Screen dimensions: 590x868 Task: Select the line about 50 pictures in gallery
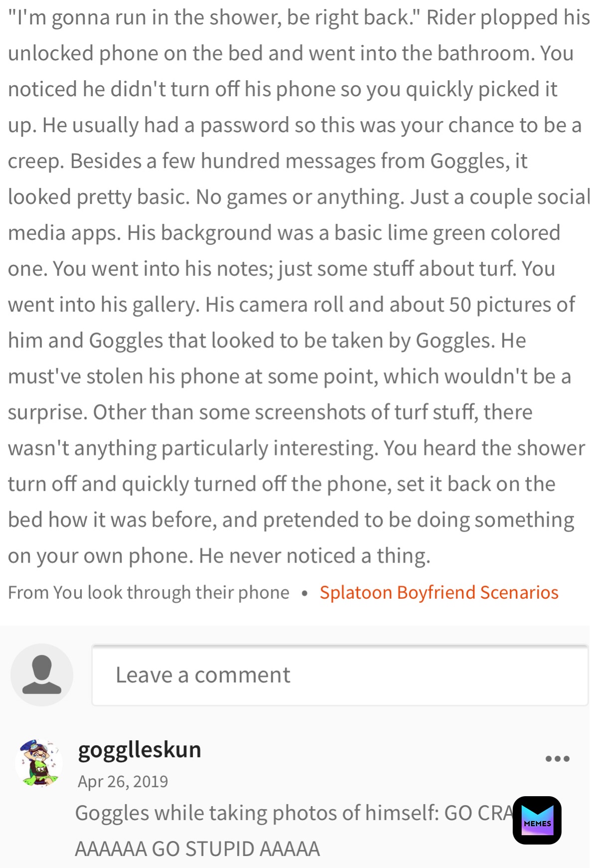292,305
